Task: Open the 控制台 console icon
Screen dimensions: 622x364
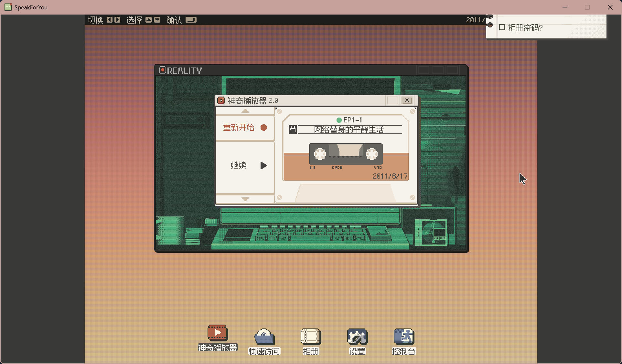Action: click(x=403, y=337)
